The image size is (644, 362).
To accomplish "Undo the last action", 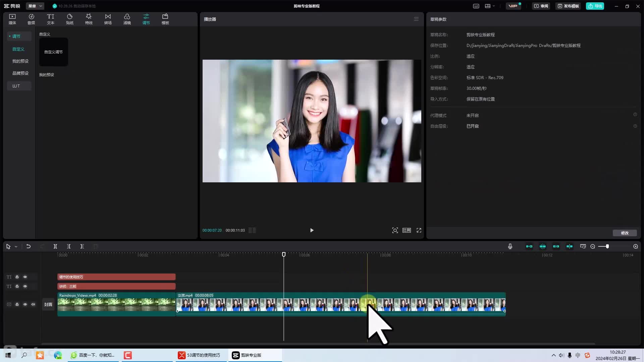I will pos(29,246).
